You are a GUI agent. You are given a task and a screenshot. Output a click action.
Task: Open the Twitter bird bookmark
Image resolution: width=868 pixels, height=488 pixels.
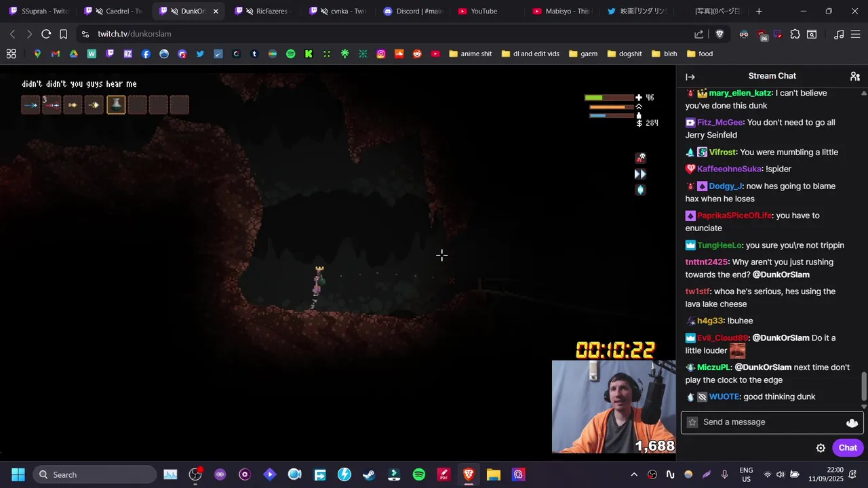[200, 54]
